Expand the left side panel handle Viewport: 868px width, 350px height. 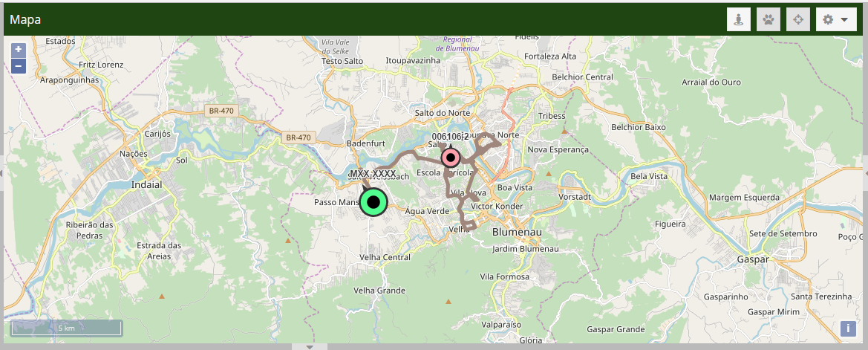[x=2, y=173]
